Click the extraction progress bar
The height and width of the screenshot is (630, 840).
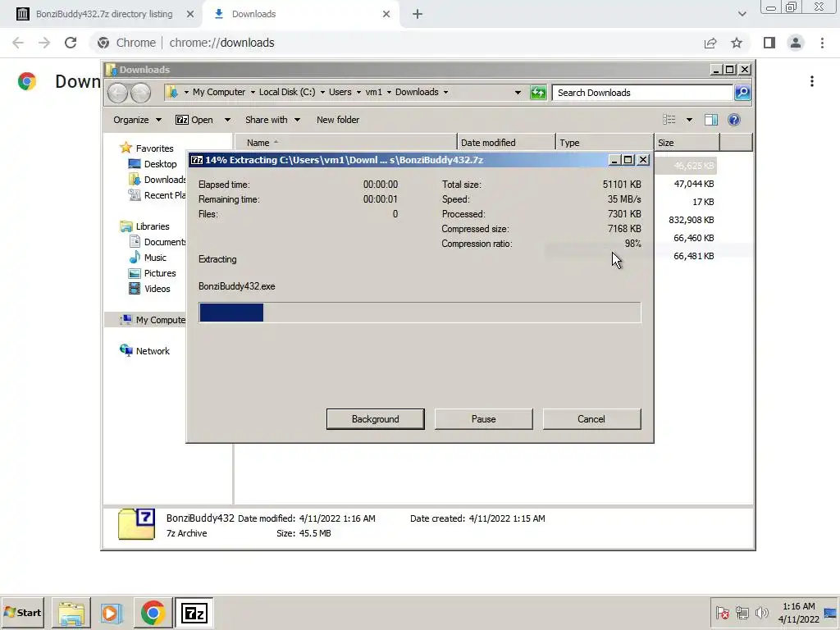click(419, 313)
